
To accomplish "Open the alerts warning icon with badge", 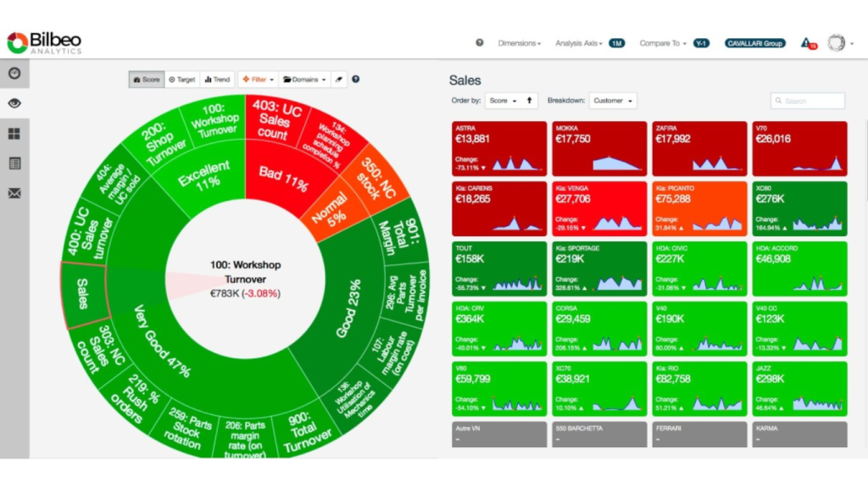I will (x=806, y=43).
